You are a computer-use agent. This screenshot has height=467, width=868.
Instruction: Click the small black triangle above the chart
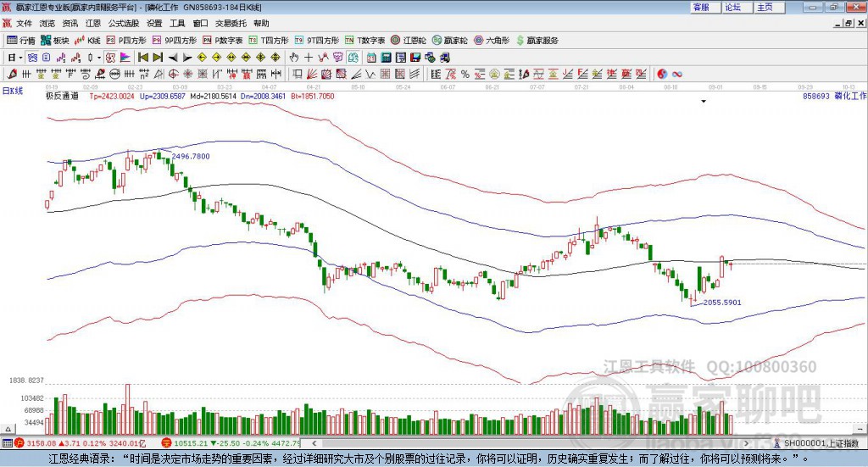[704, 101]
